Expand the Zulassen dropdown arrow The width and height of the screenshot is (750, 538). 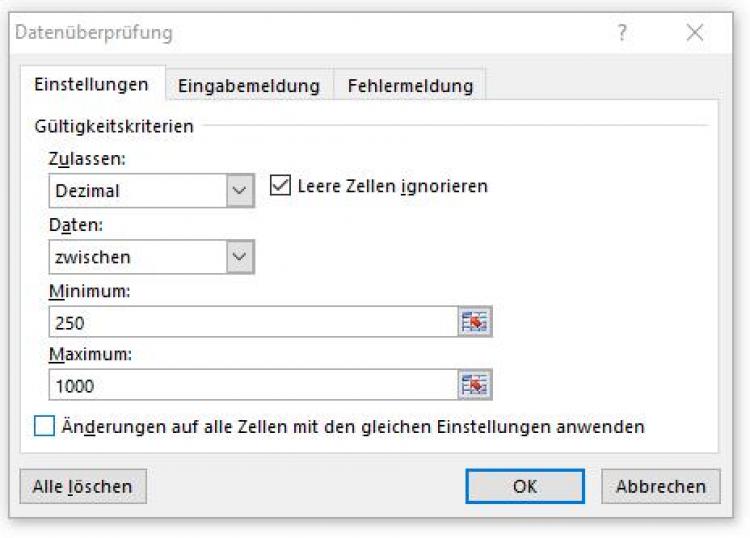240,190
